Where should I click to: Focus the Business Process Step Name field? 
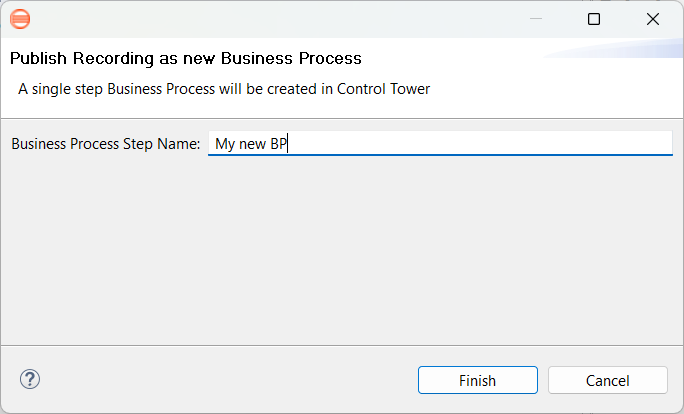click(x=440, y=144)
